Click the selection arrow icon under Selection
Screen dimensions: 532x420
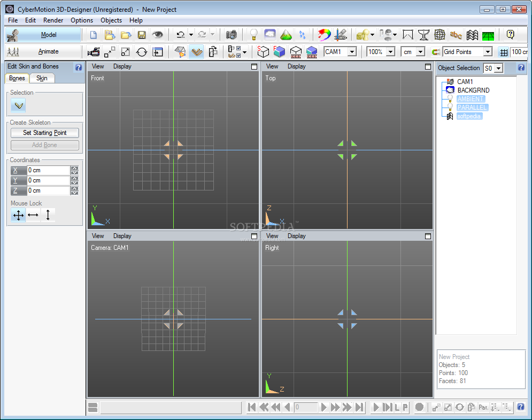click(x=19, y=105)
